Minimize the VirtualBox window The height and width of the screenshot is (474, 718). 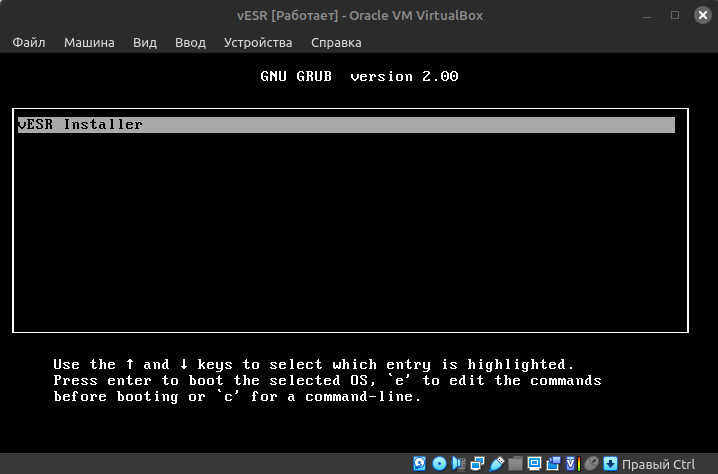click(647, 16)
